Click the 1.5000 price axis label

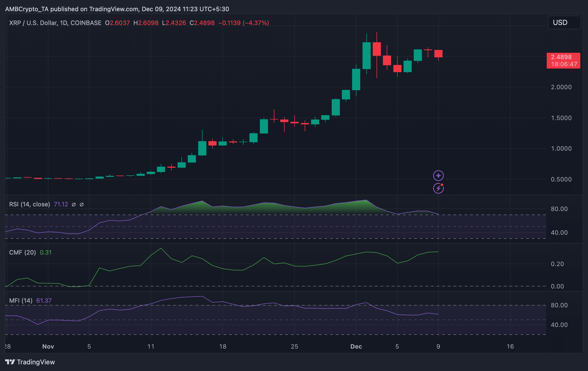561,118
